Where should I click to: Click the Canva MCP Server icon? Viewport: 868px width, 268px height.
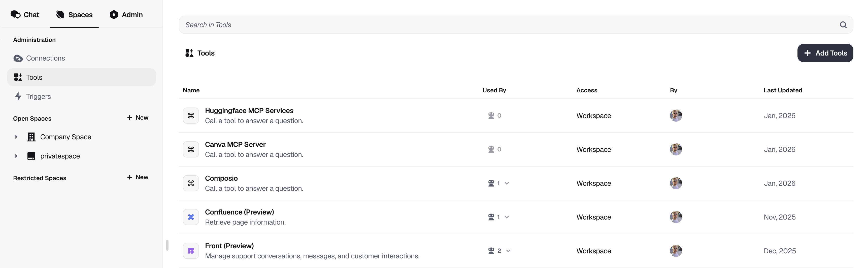[191, 150]
